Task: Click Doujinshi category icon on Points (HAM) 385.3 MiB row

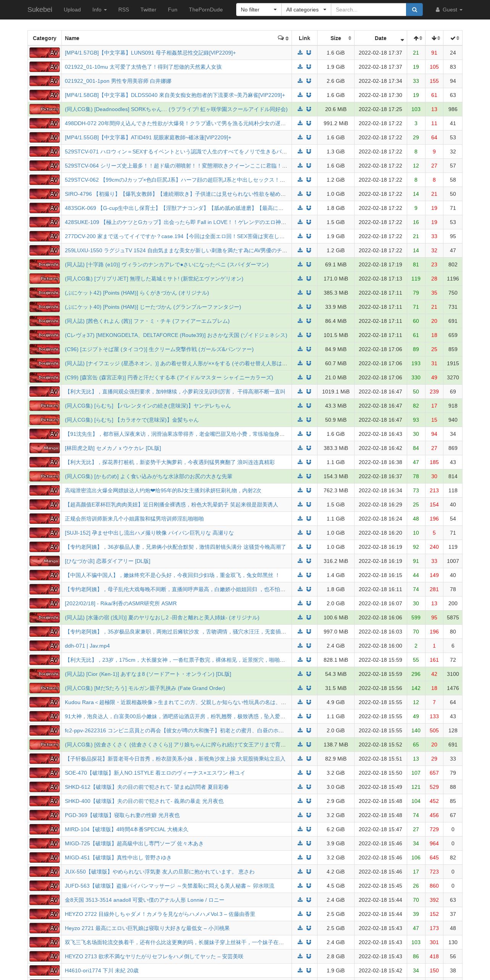Action: [45, 293]
